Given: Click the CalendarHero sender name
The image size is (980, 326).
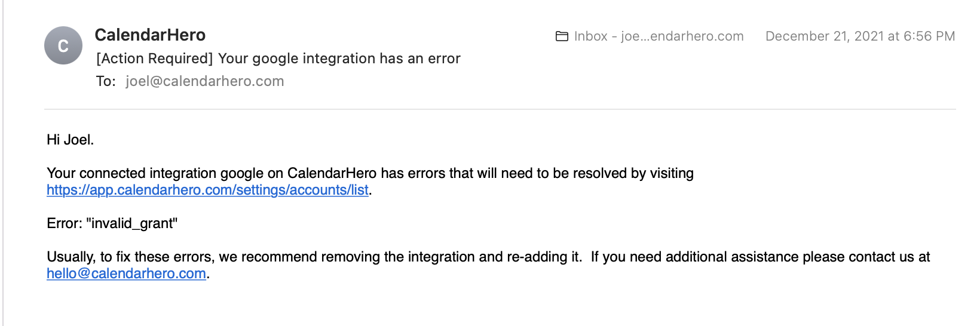Looking at the screenshot, I should point(150,35).
